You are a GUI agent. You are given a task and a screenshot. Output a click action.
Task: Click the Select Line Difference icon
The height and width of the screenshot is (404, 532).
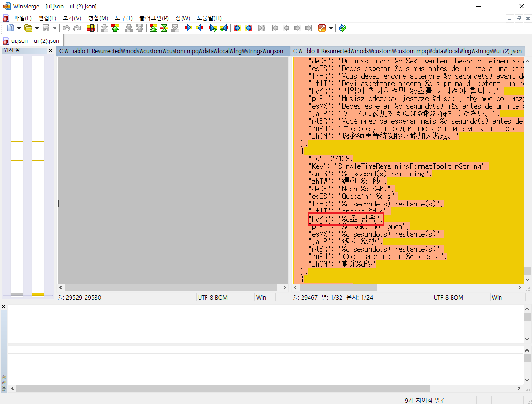tap(91, 28)
